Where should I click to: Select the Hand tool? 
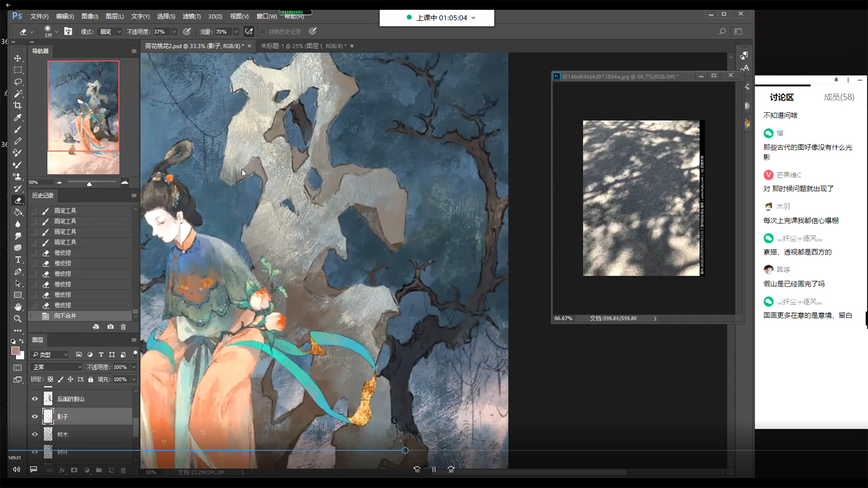coord(18,307)
